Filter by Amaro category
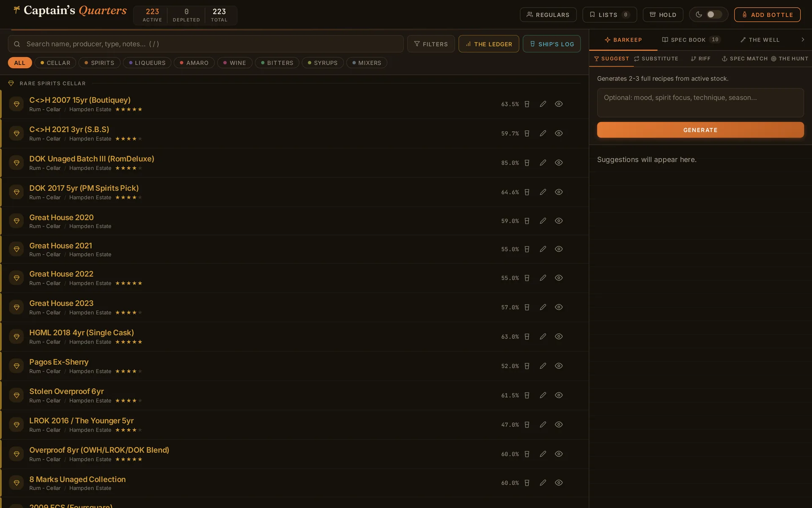The height and width of the screenshot is (508, 812). point(194,63)
